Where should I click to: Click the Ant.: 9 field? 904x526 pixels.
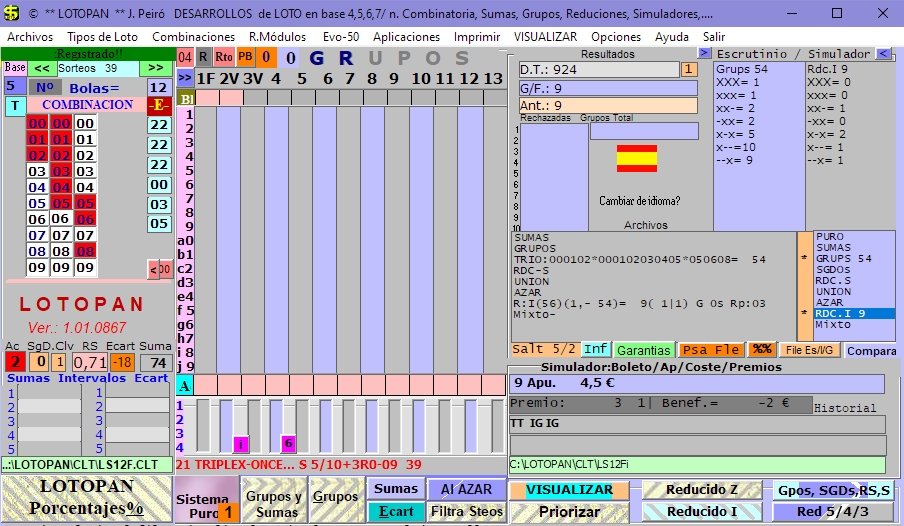608,106
